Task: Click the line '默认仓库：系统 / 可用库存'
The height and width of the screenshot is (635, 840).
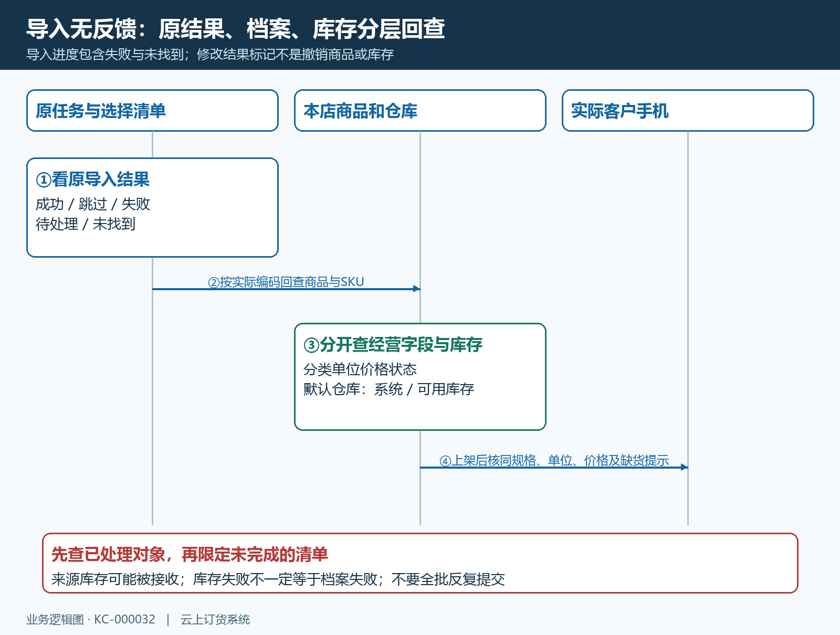Action: (388, 389)
